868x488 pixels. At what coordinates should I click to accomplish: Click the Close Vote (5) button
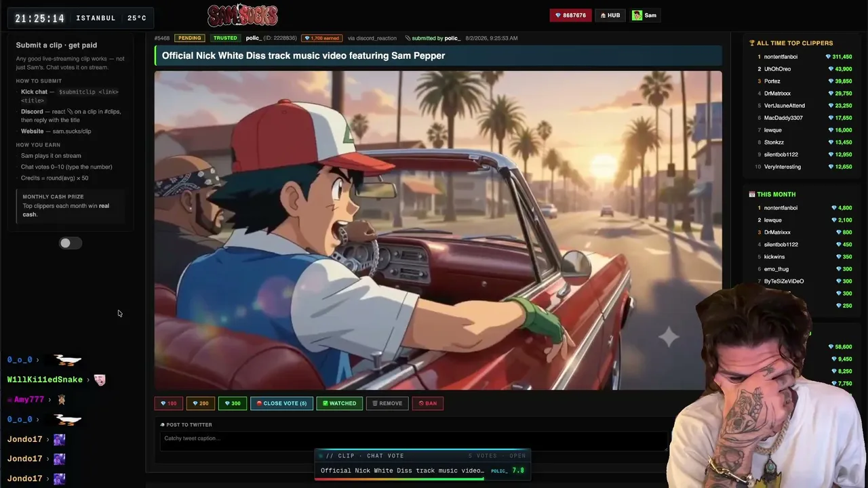(281, 403)
